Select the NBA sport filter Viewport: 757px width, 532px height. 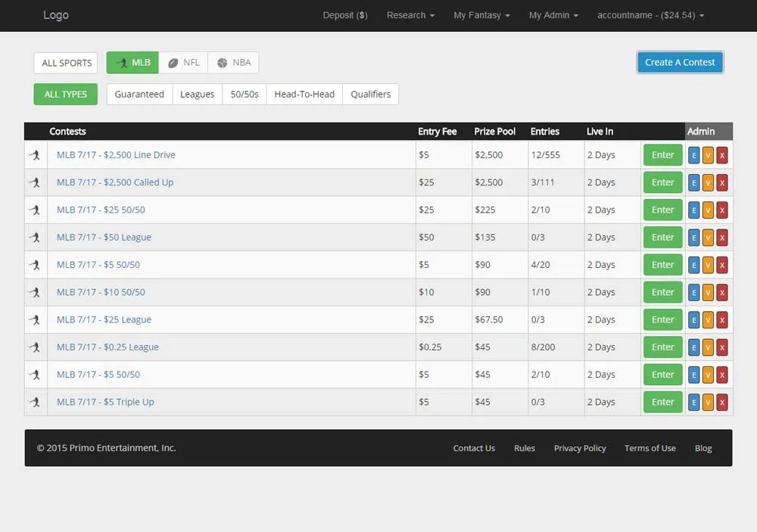233,63
